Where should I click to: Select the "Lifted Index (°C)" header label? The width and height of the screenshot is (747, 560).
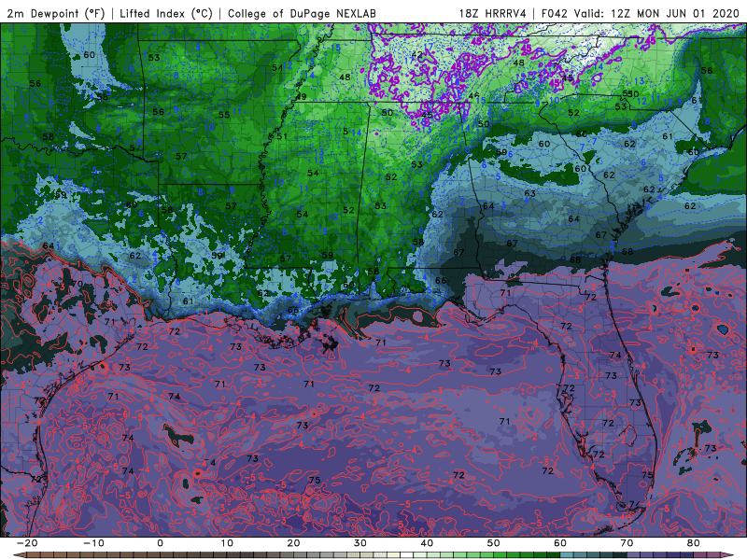click(166, 13)
